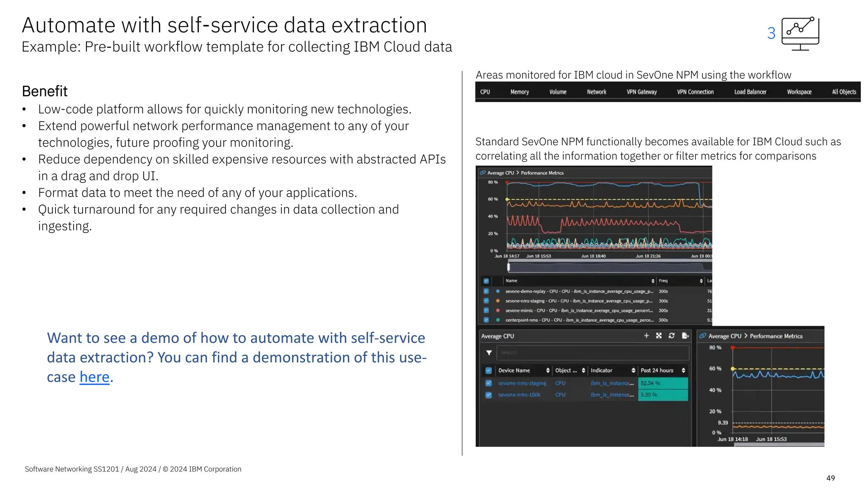This screenshot has height=488, width=868.
Task: Switch to the VPN Gateway tab
Action: [x=641, y=92]
